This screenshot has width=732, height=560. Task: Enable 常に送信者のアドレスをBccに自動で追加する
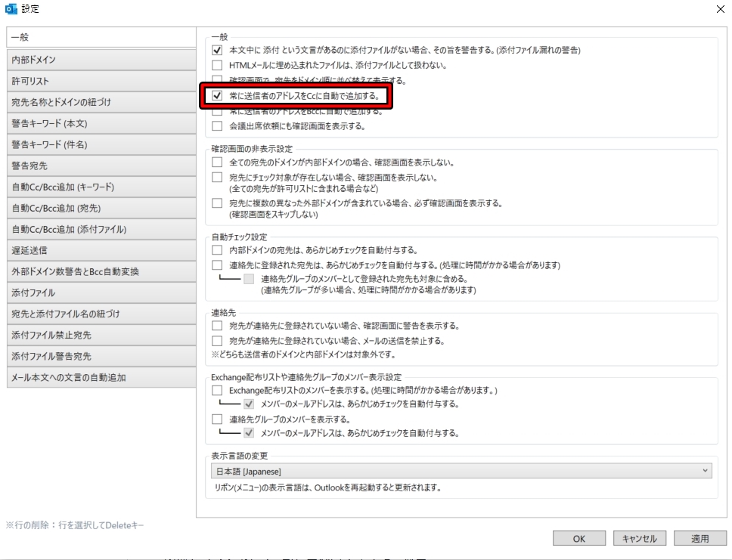[x=216, y=110]
